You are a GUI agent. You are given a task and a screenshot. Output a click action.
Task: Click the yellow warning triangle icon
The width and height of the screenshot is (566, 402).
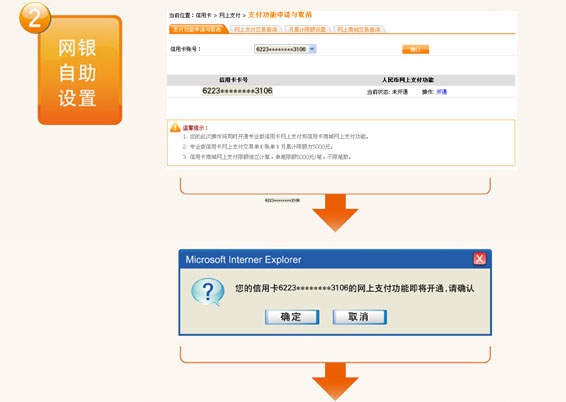point(175,127)
